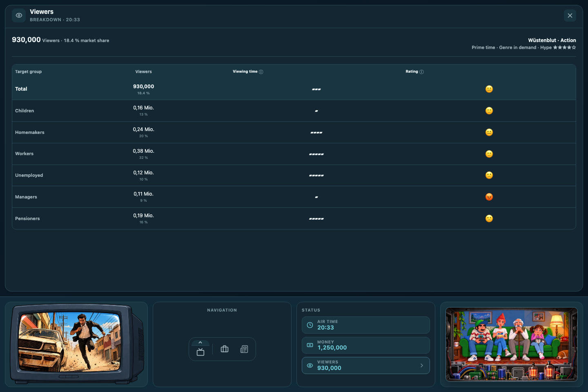Close the Viewers breakdown panel
The image size is (588, 392).
tap(570, 16)
